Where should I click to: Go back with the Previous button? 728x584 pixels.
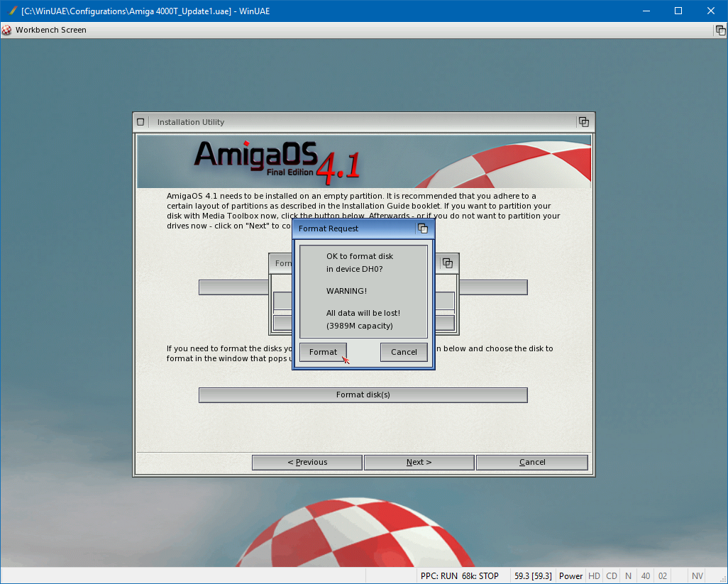point(307,463)
